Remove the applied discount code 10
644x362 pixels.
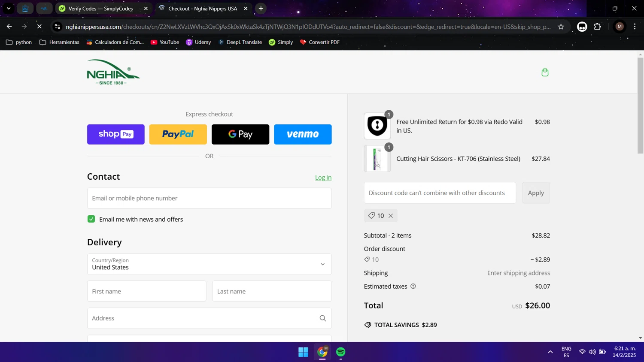[x=391, y=216]
